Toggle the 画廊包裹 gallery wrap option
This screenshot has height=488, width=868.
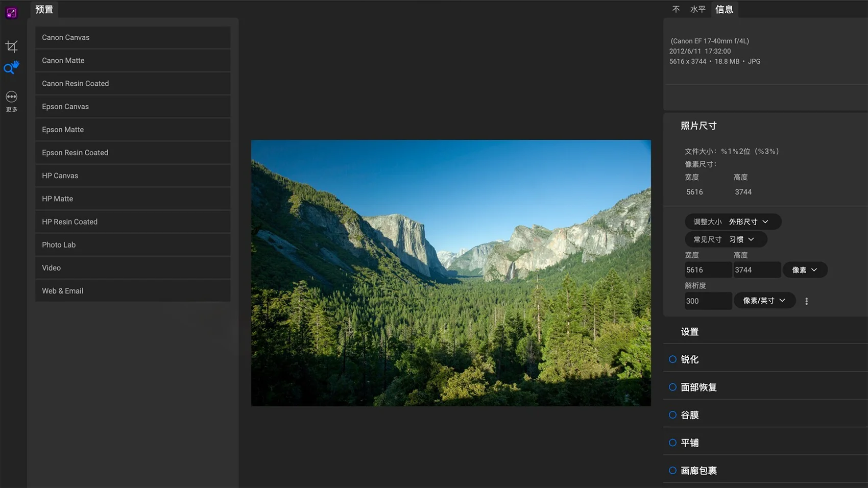point(672,471)
